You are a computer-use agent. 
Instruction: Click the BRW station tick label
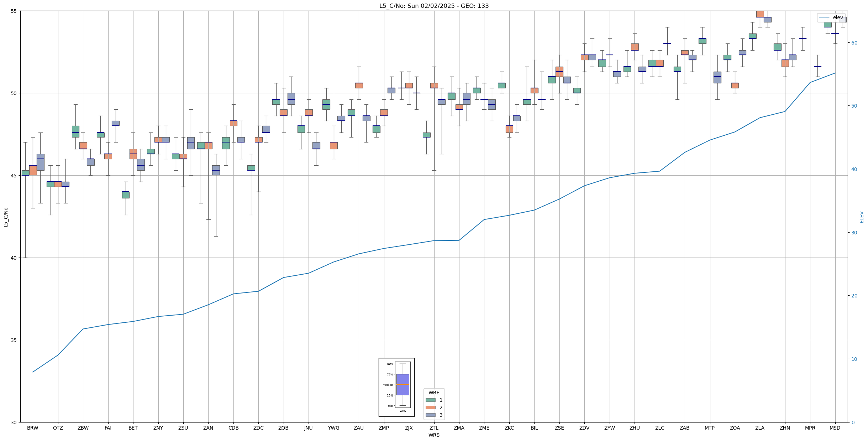[33, 428]
